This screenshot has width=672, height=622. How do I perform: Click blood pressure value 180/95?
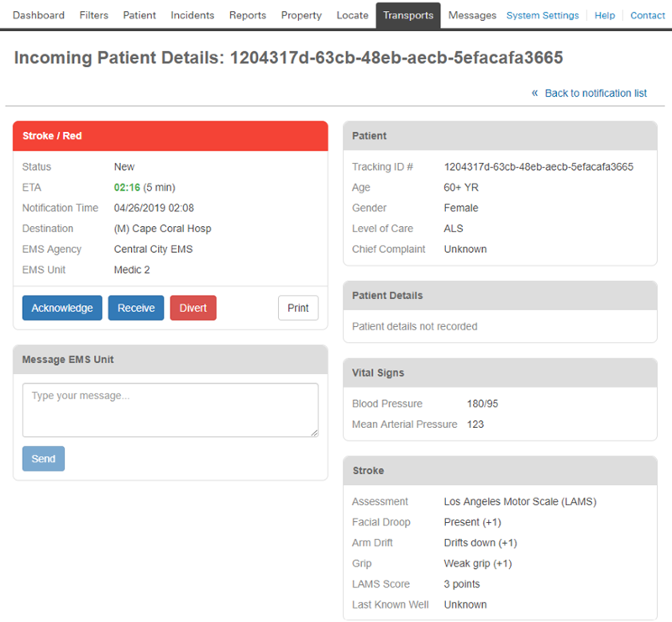(482, 403)
